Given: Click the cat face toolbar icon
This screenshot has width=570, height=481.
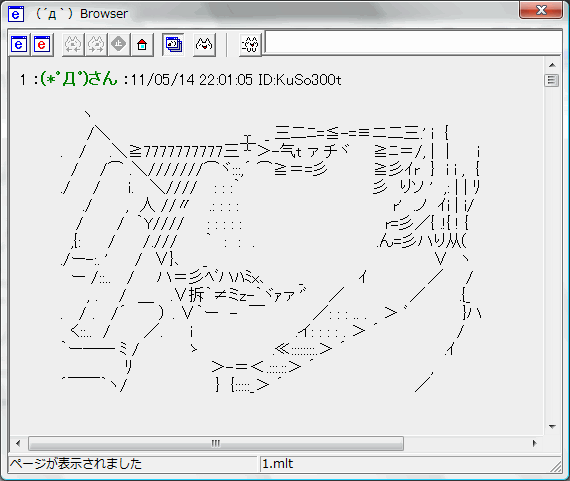Looking at the screenshot, I should (x=204, y=45).
